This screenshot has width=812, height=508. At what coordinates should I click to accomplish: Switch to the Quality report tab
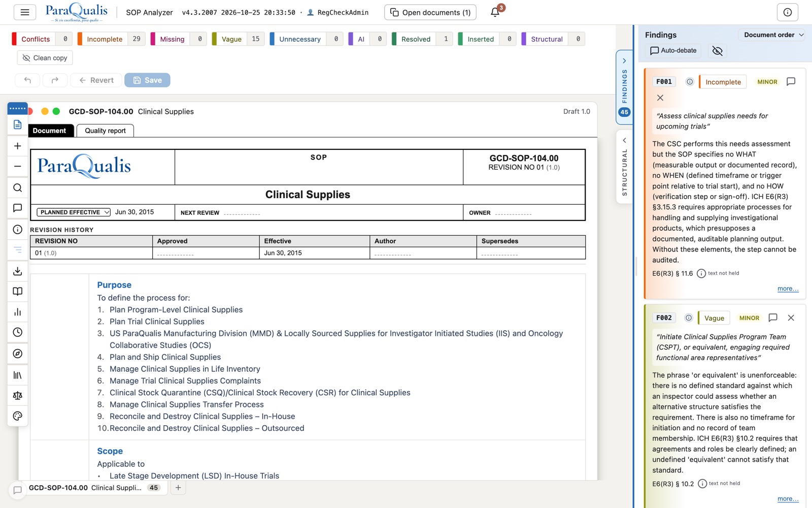point(105,131)
